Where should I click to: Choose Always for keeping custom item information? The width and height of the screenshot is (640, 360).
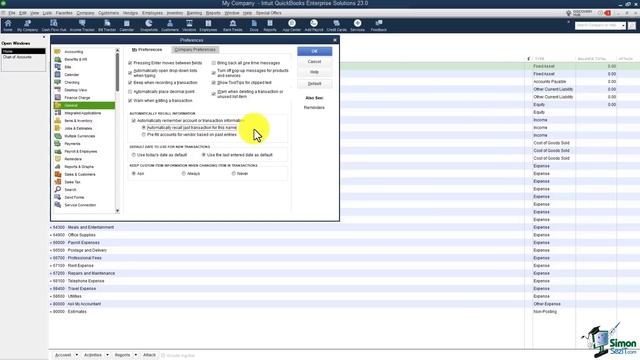click(x=184, y=173)
